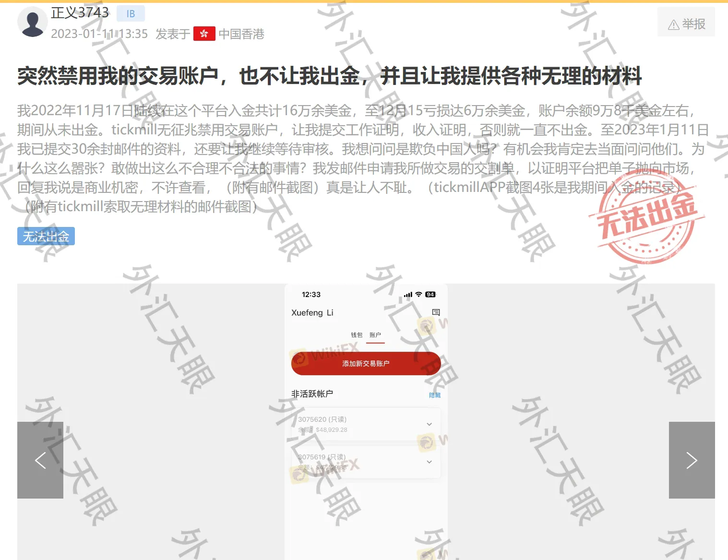Go to previous image with left arrow
This screenshot has width=728, height=560.
point(40,460)
